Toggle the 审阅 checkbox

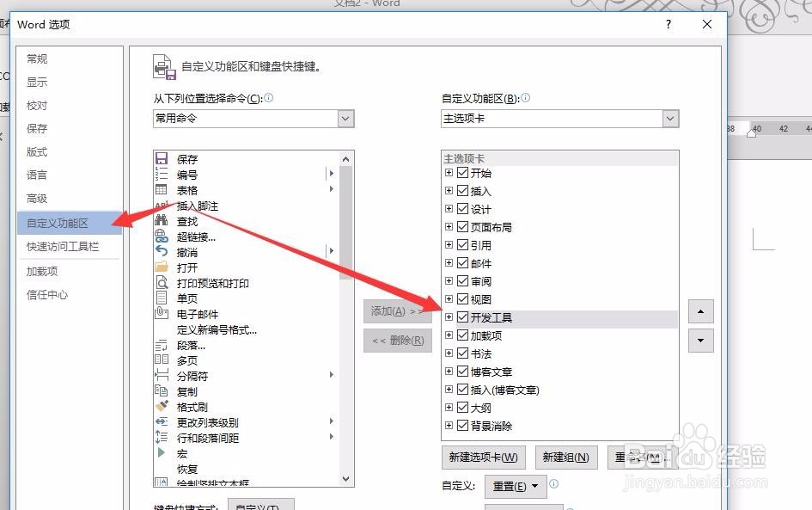click(x=462, y=281)
